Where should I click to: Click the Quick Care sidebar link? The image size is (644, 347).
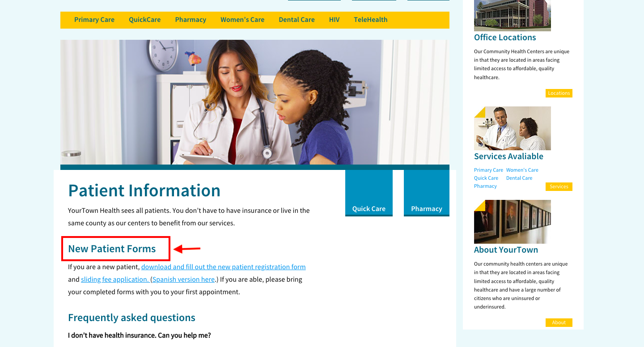(x=486, y=178)
